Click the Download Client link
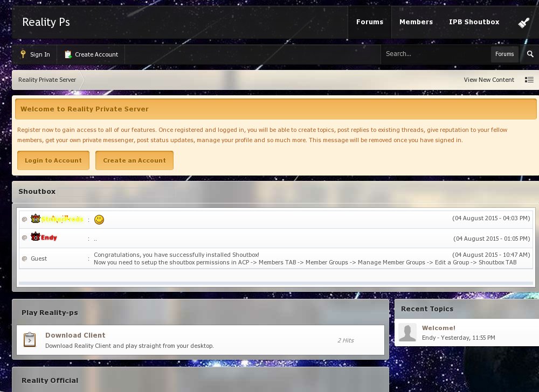 pos(75,335)
